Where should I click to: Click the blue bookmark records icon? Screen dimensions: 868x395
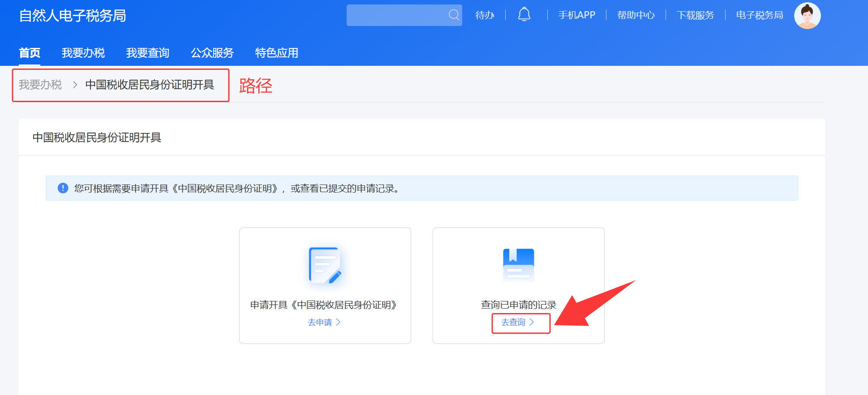click(x=518, y=264)
